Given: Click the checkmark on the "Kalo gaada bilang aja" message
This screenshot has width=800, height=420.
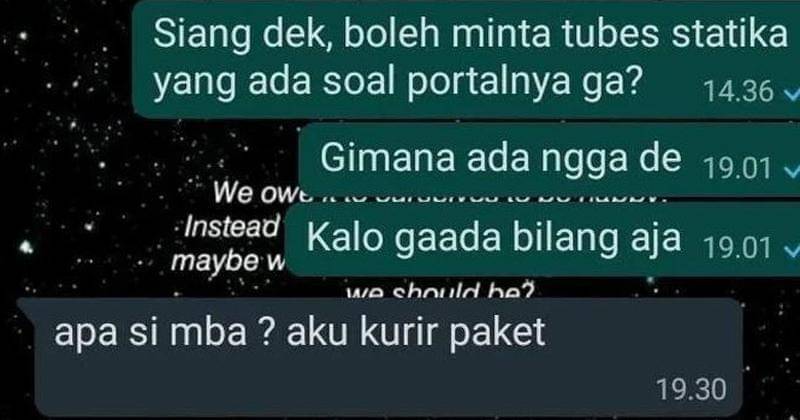Looking at the screenshot, I should tap(792, 249).
